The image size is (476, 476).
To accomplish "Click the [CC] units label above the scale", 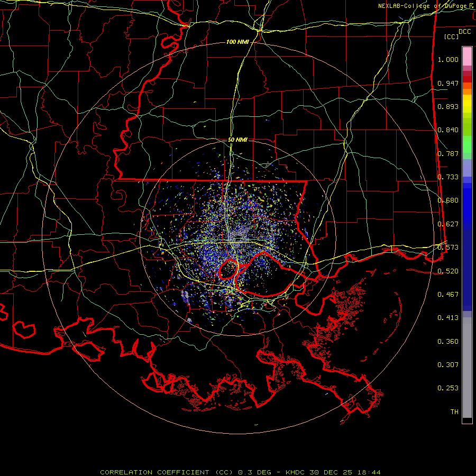I will click(452, 36).
